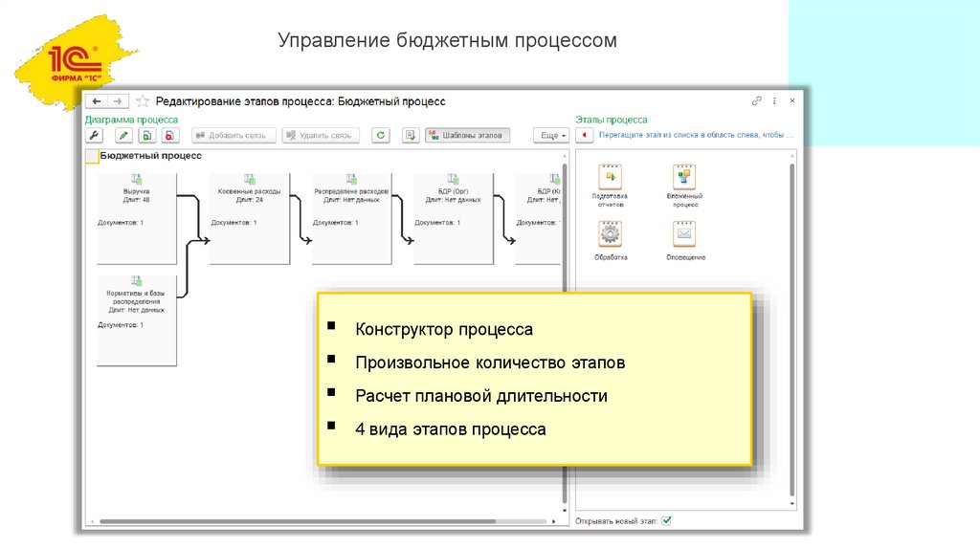Select the Вложенный процесс stage icon
The image size is (980, 549).
point(684,177)
